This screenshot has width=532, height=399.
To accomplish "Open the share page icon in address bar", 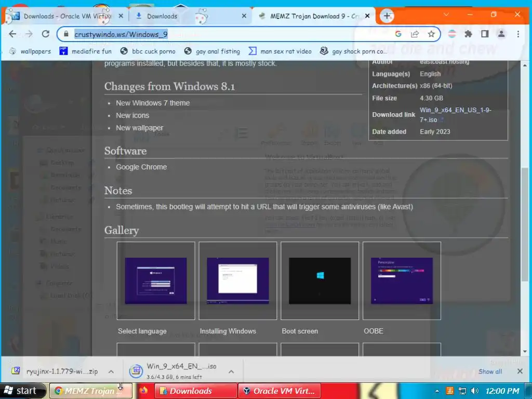I will [415, 34].
